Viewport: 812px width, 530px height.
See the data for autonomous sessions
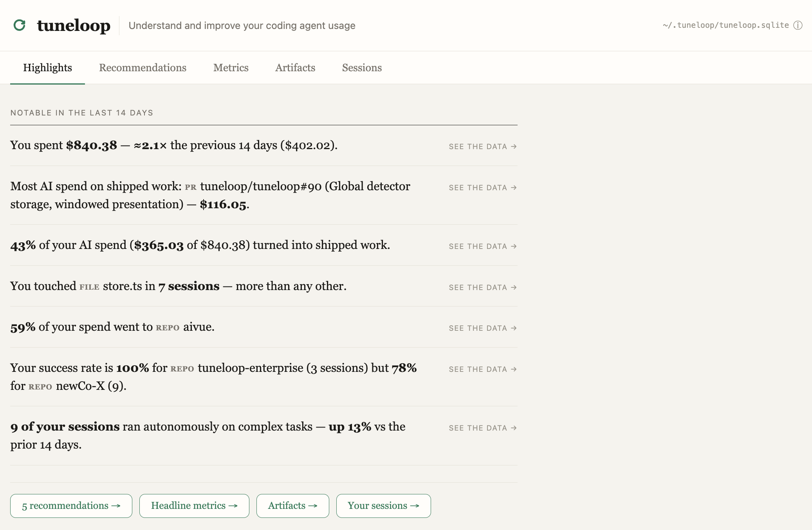coord(483,428)
